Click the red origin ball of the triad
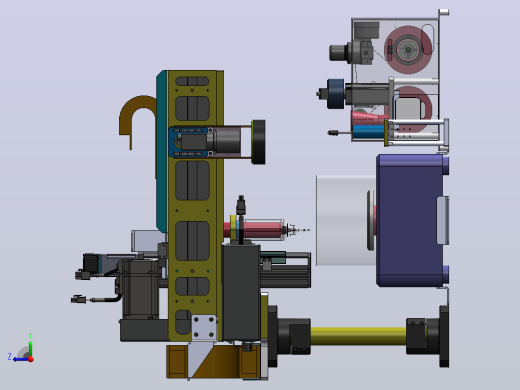 (31, 359)
